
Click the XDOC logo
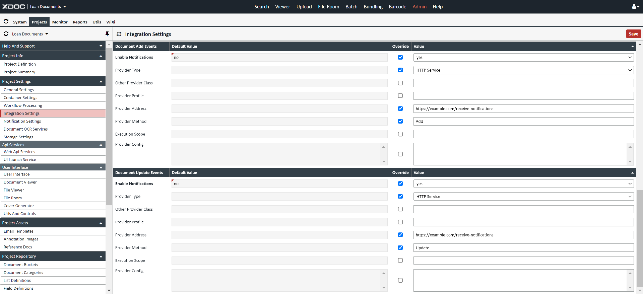click(x=14, y=7)
